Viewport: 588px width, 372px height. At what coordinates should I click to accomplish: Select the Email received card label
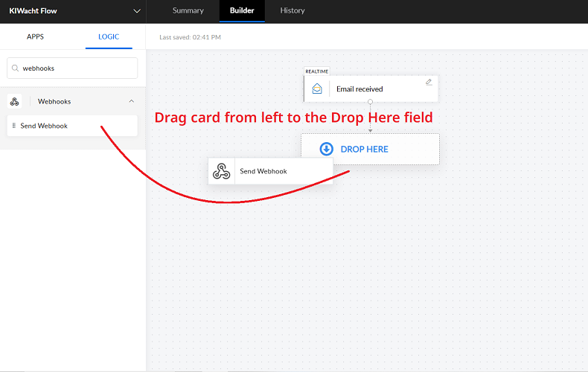359,89
